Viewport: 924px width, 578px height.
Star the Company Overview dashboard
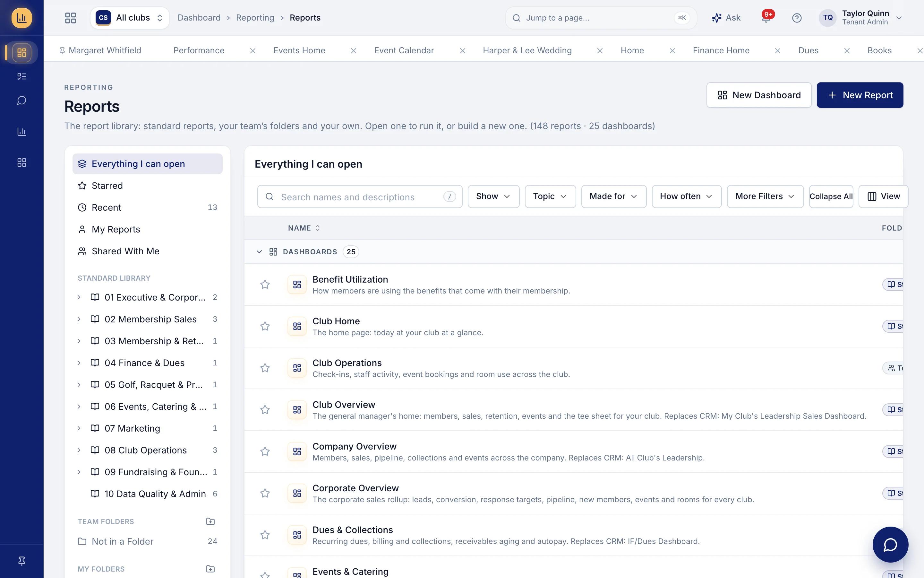click(x=265, y=451)
